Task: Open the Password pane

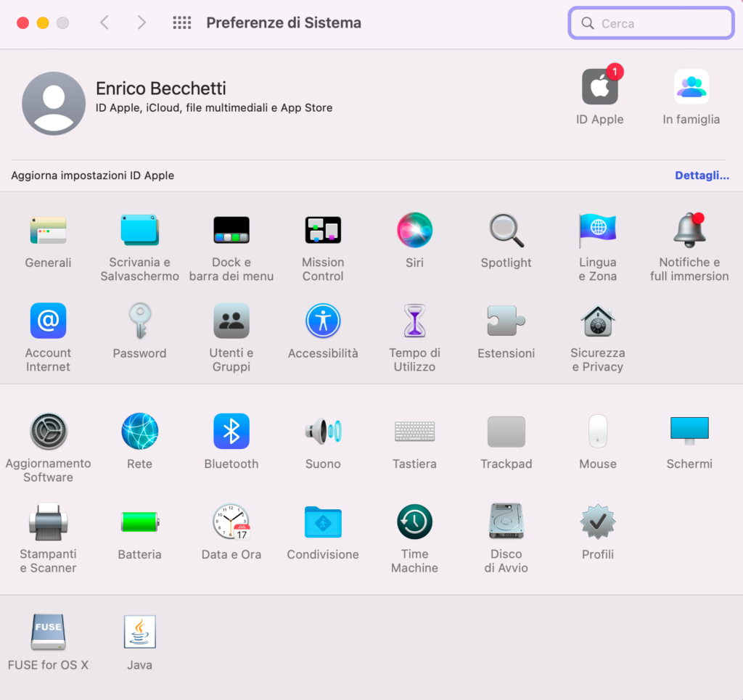Action: tap(140, 321)
